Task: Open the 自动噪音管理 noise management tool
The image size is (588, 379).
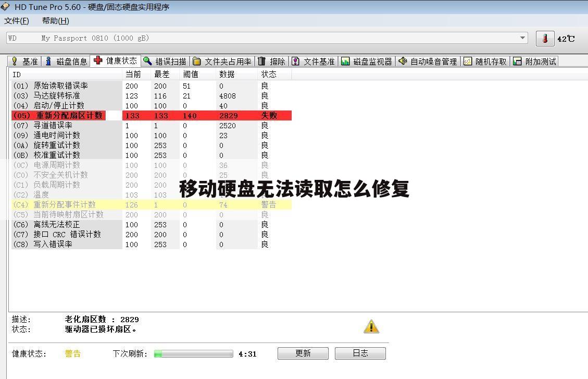Action: pos(428,61)
